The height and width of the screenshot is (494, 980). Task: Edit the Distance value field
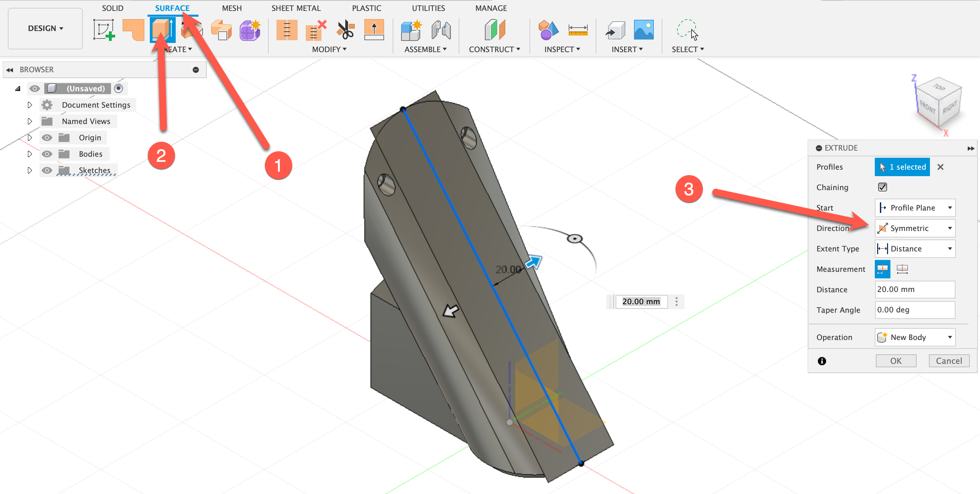[x=915, y=289]
